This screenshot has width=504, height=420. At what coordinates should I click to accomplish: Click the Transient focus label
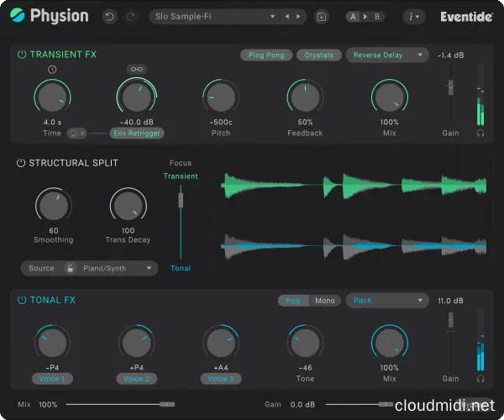(181, 176)
